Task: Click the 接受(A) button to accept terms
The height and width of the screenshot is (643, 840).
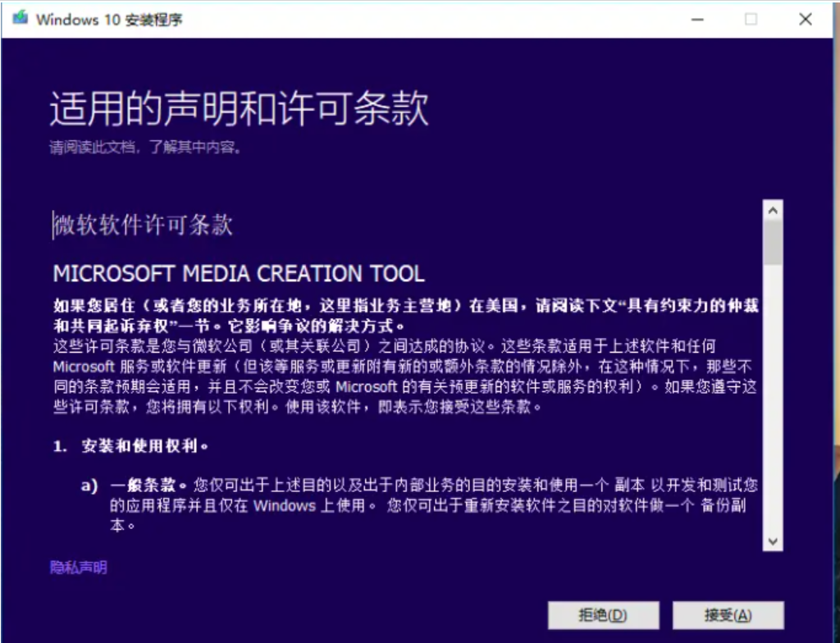Action: point(727,615)
